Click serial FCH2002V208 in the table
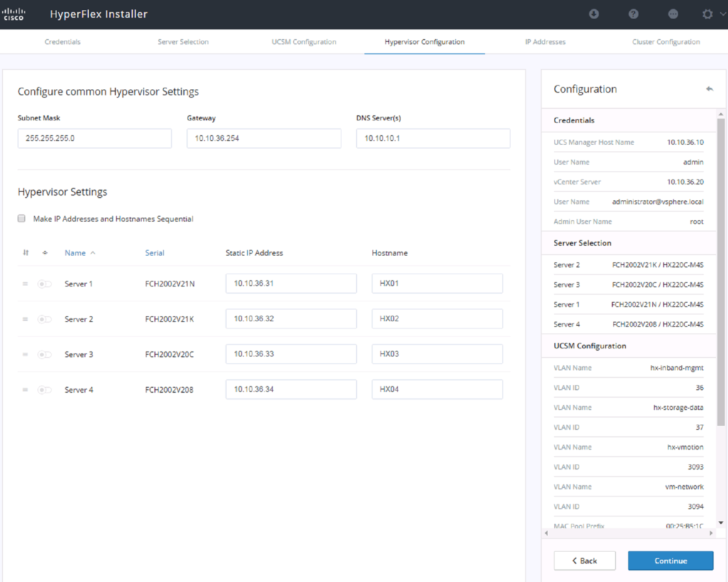This screenshot has width=728, height=582. pyautogui.click(x=169, y=390)
